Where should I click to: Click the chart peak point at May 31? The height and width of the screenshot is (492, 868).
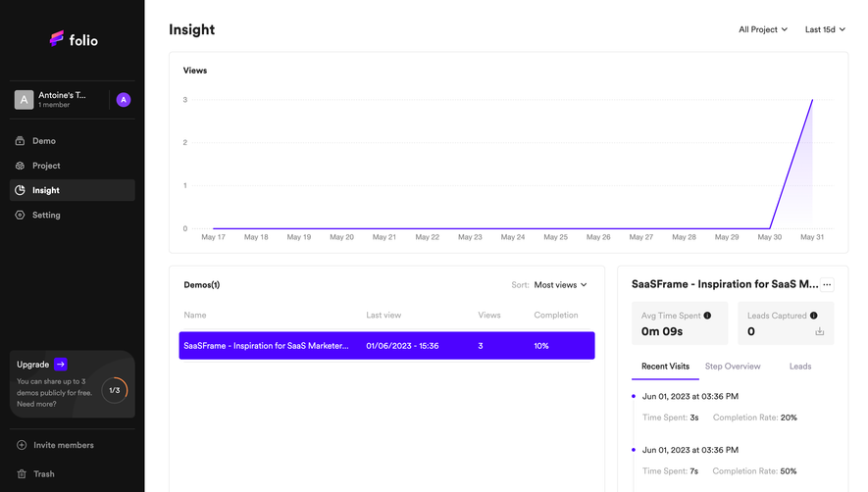pos(812,100)
